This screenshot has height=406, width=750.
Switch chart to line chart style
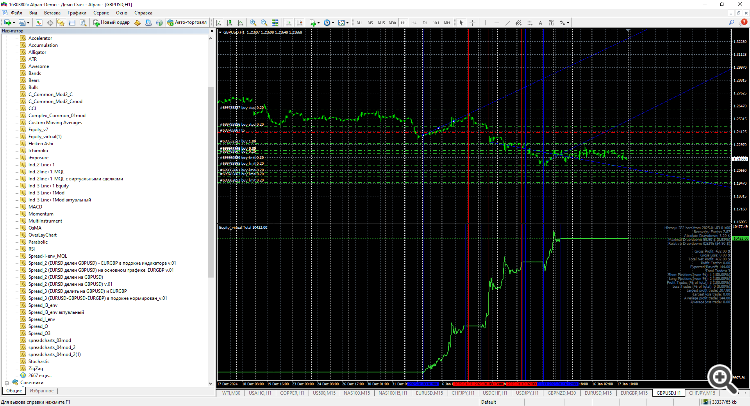[241, 22]
